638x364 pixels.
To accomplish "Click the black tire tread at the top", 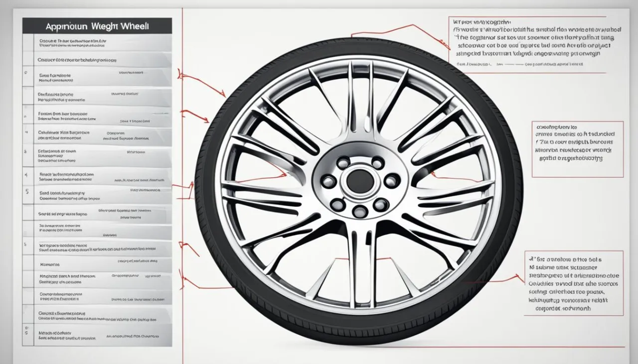I will [359, 46].
